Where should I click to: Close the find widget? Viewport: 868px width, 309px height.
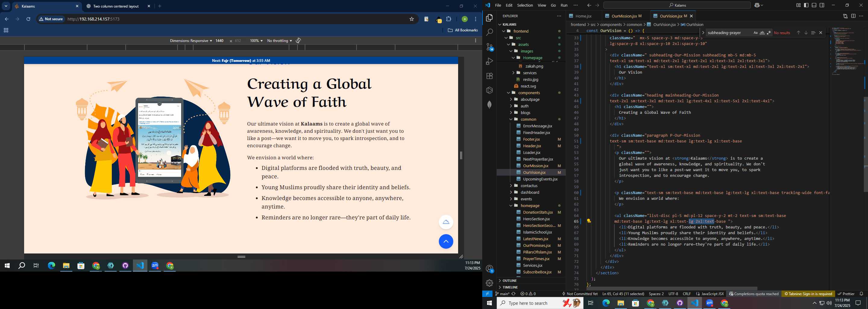click(820, 33)
